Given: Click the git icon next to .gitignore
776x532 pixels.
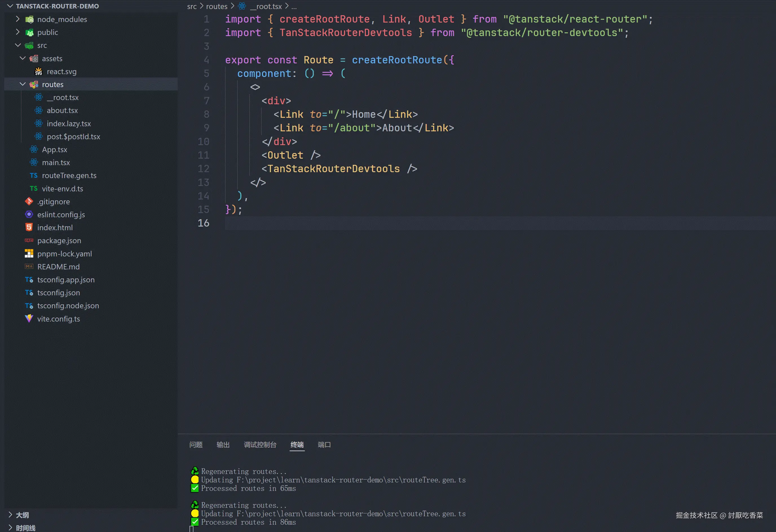Looking at the screenshot, I should (29, 201).
